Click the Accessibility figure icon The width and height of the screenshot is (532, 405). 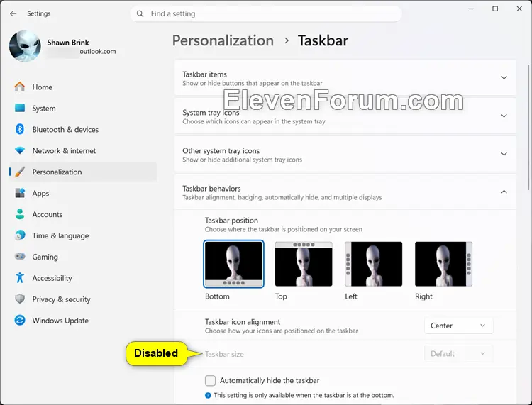pos(20,278)
